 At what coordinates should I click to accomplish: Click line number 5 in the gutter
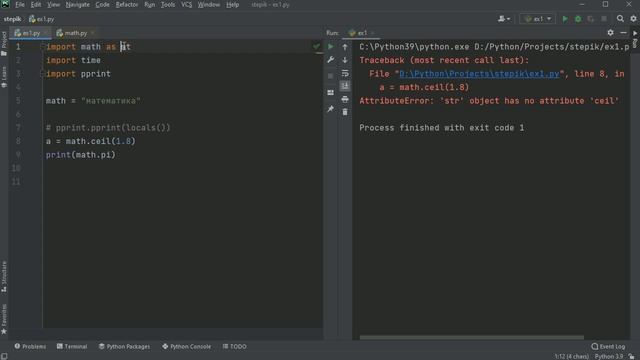click(18, 101)
